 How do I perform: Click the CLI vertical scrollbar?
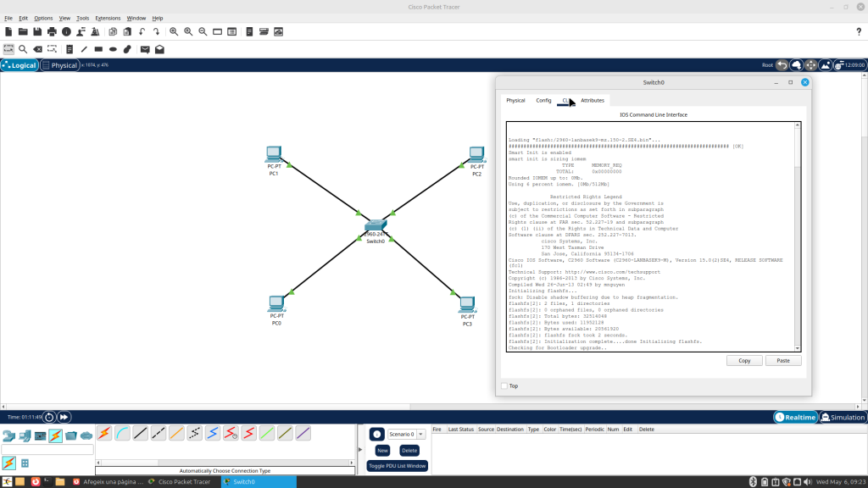798,236
